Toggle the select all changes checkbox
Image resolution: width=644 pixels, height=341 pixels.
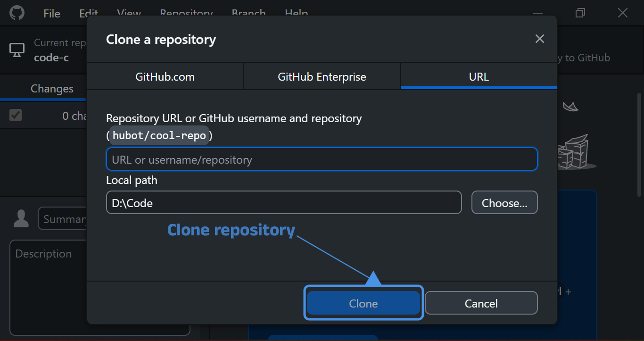(16, 115)
